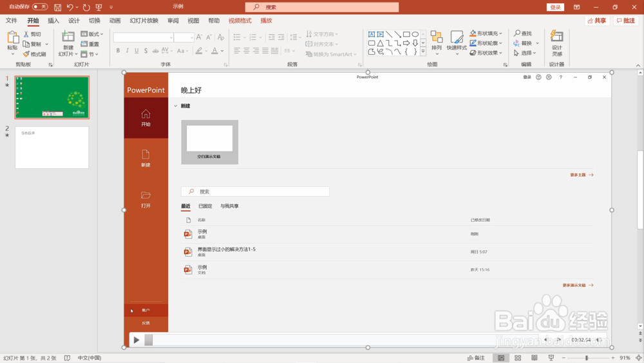Apply bold formatting
This screenshot has height=363, width=644.
pos(118,50)
